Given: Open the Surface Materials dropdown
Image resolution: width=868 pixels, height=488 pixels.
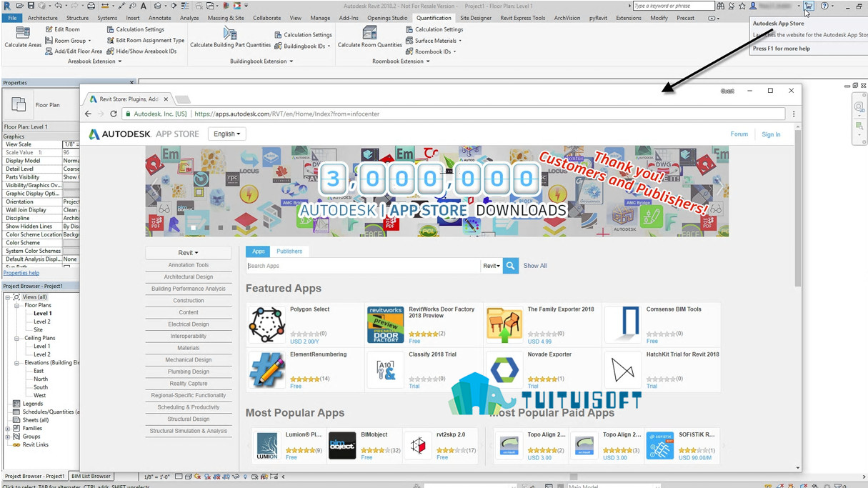Looking at the screenshot, I should click(x=434, y=41).
